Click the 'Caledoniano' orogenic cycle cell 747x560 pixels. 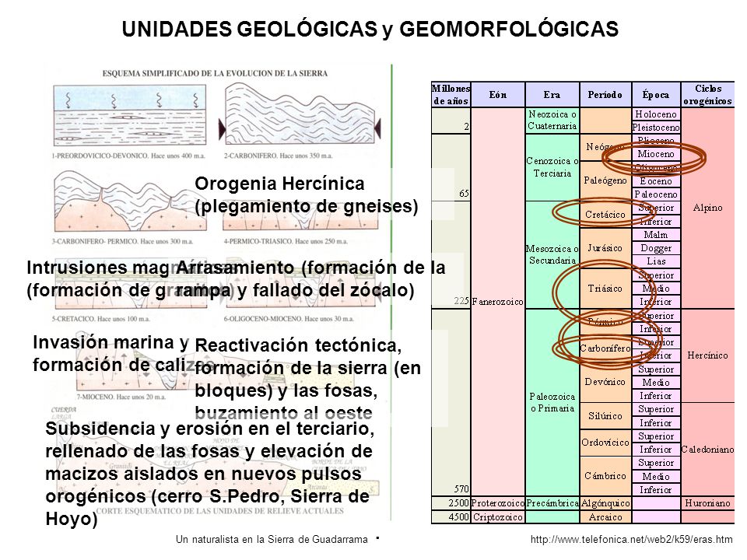[x=707, y=450]
